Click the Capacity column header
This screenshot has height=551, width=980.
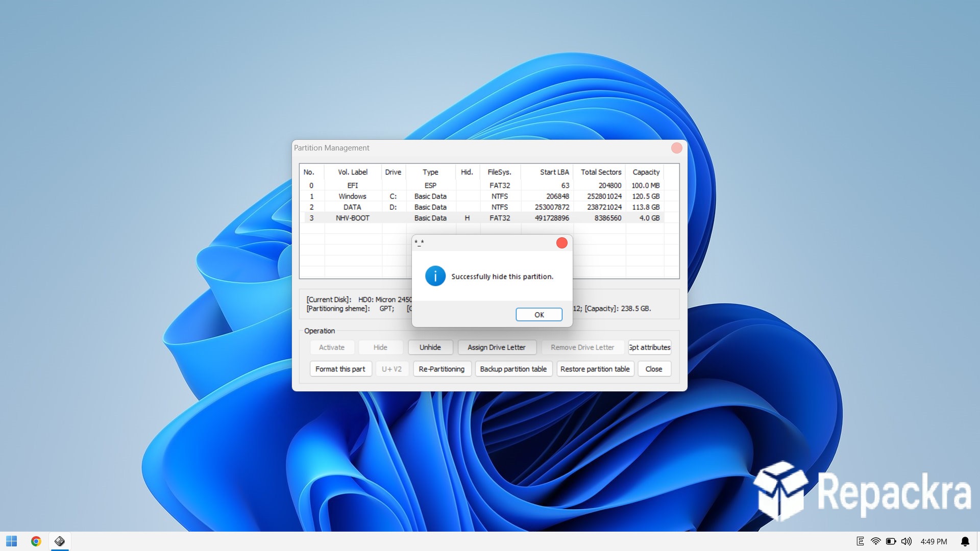(645, 172)
